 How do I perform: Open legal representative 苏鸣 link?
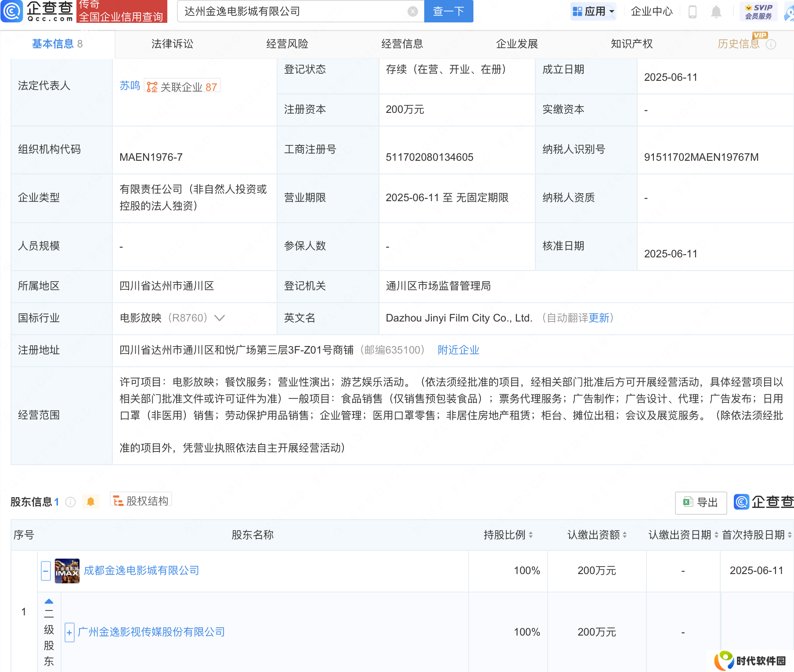pos(130,86)
